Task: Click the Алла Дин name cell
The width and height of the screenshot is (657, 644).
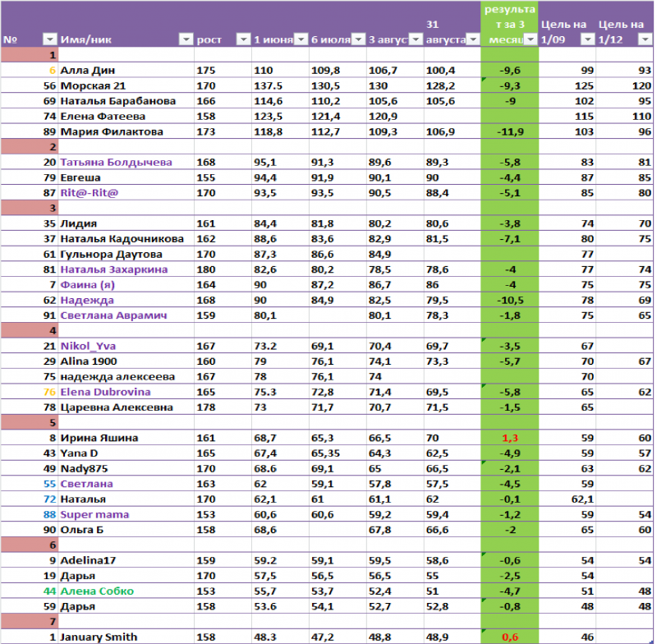Action: coord(85,71)
